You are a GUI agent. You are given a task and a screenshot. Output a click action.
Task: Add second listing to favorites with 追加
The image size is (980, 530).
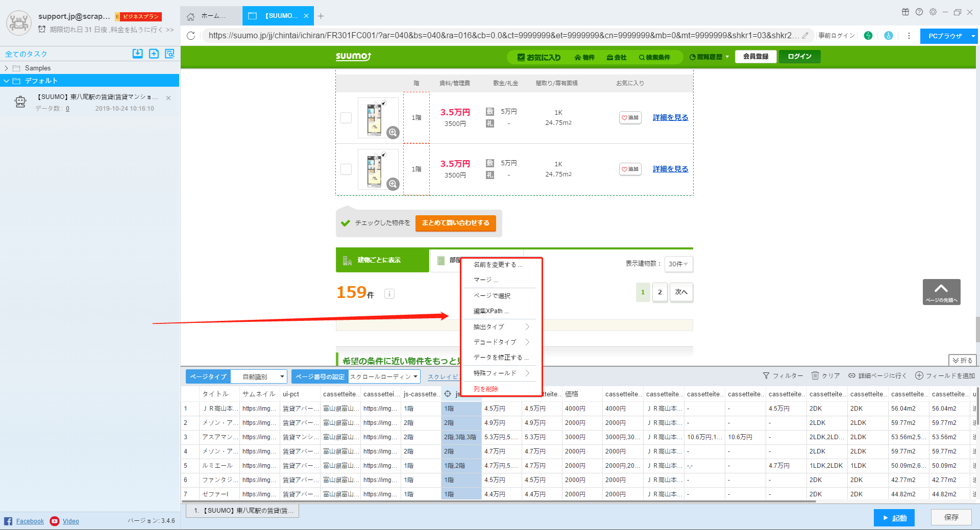(630, 169)
